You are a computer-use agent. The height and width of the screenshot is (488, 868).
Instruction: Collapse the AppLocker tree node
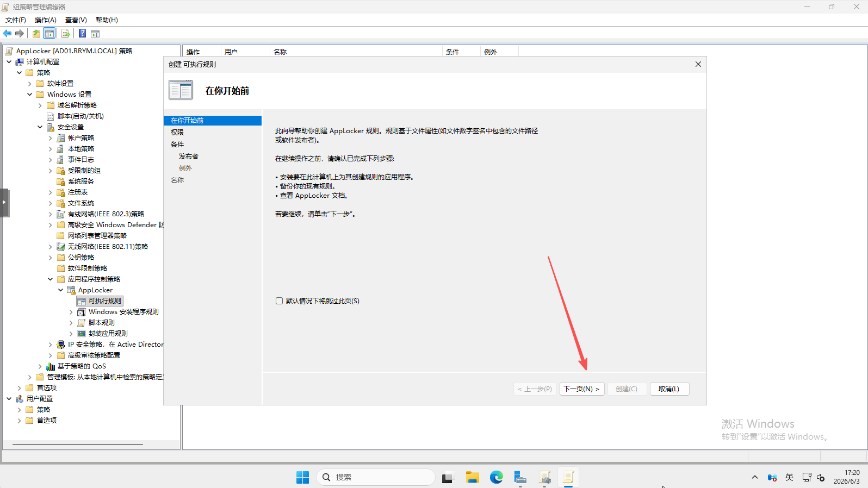coord(61,290)
